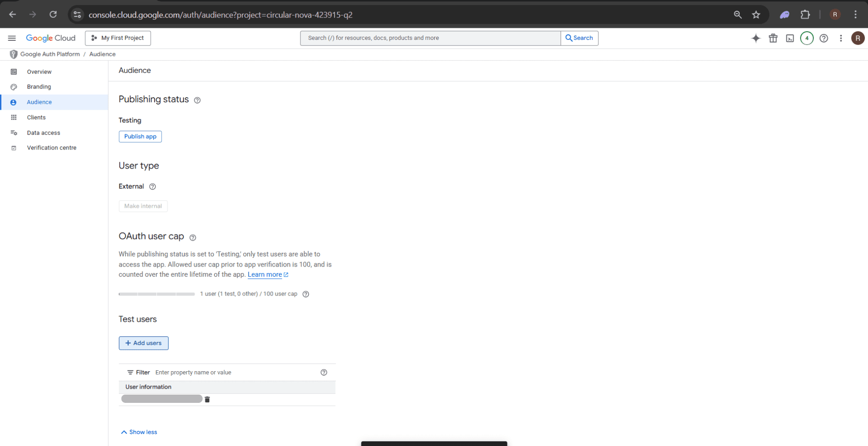Select Audience in the sidebar
The image size is (868, 446).
tap(54, 102)
